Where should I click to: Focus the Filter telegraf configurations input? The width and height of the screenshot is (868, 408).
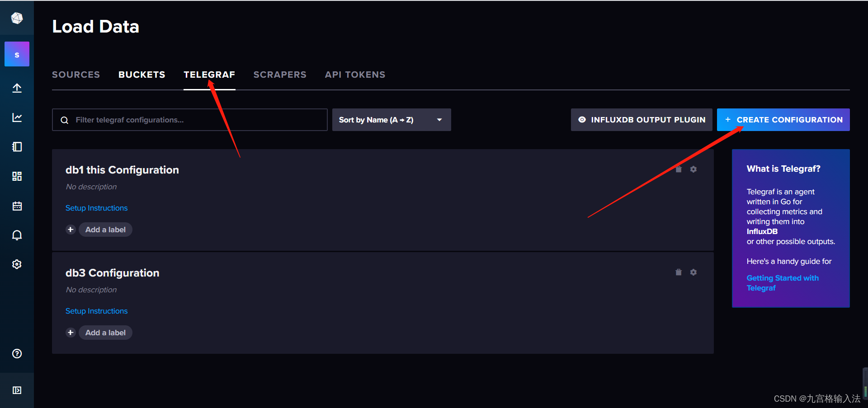[x=190, y=120]
